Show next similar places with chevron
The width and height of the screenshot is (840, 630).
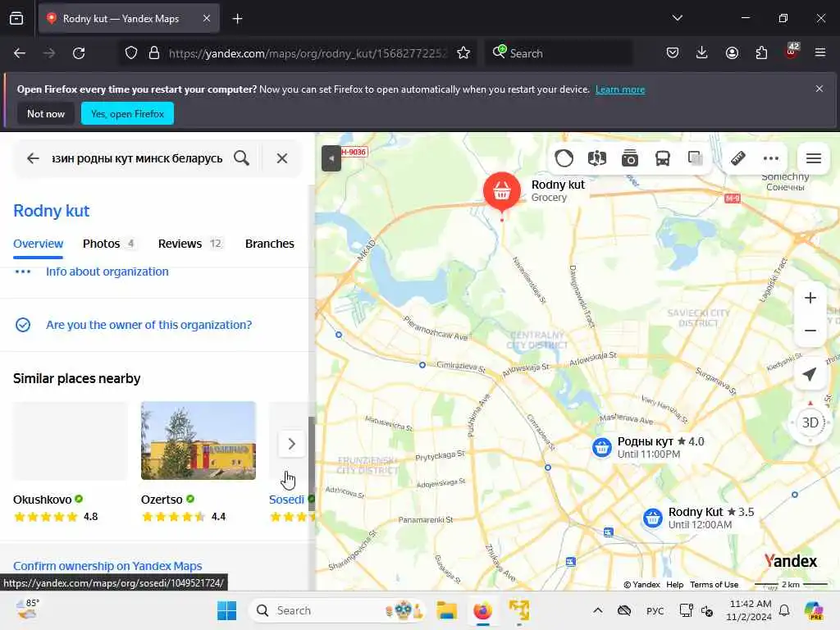(x=291, y=444)
